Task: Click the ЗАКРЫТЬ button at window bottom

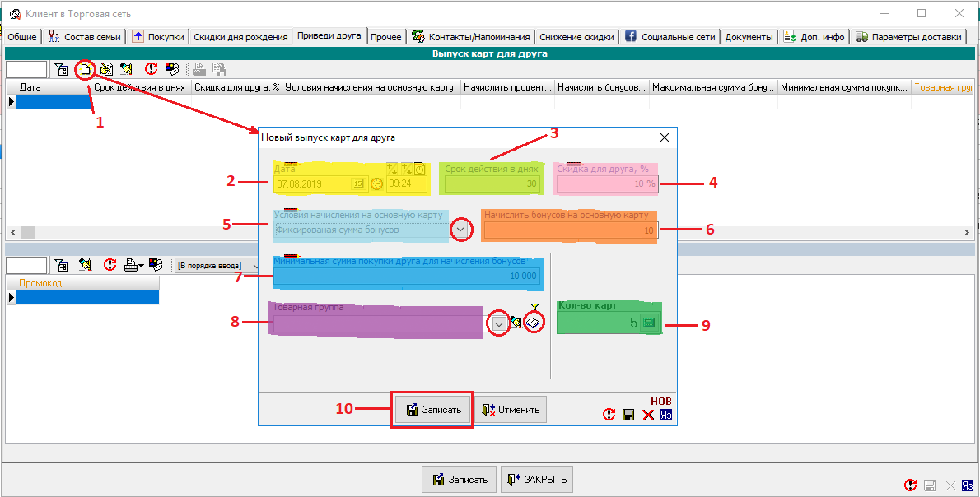Action: 537,480
